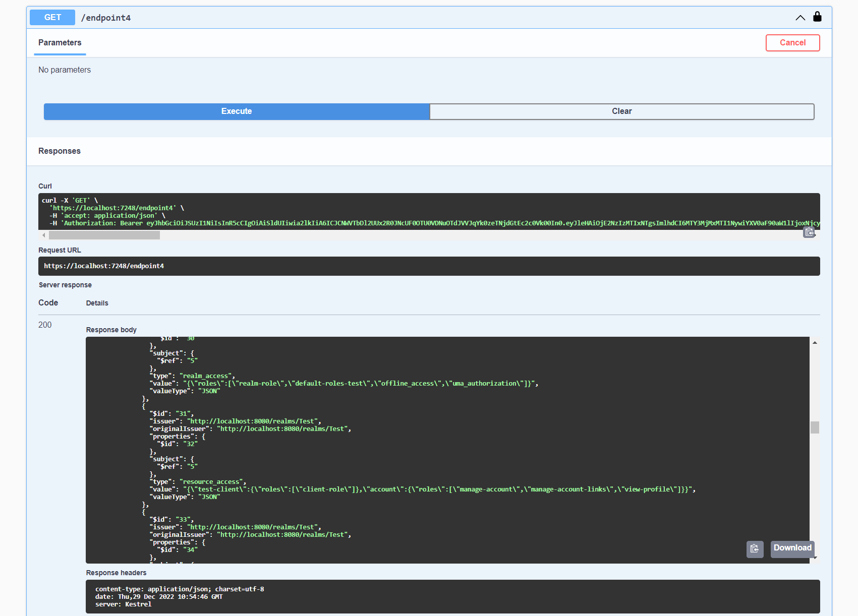858x616 pixels.
Task: Click the Server response label
Action: click(65, 285)
